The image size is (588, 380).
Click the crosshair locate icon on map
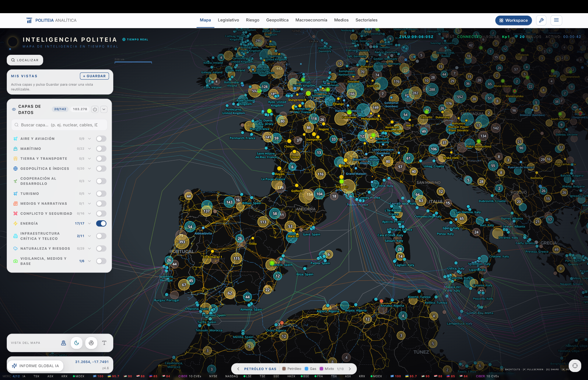pyautogui.click(x=575, y=366)
